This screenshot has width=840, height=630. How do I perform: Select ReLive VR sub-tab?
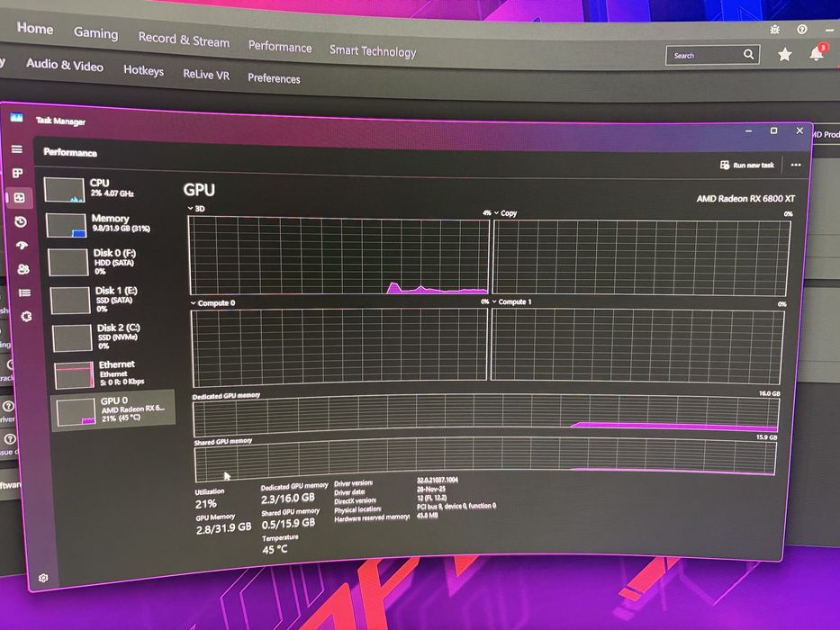click(x=206, y=75)
